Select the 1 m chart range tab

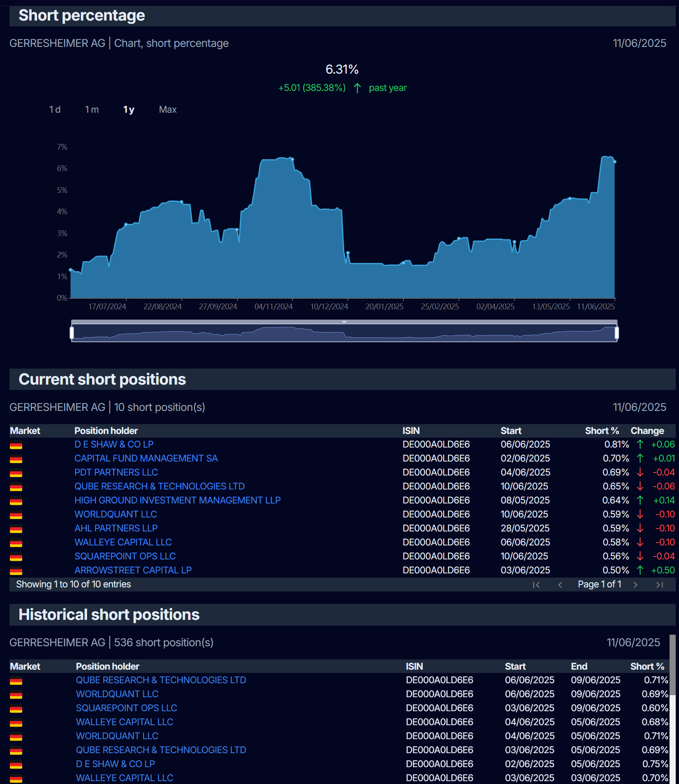[92, 109]
